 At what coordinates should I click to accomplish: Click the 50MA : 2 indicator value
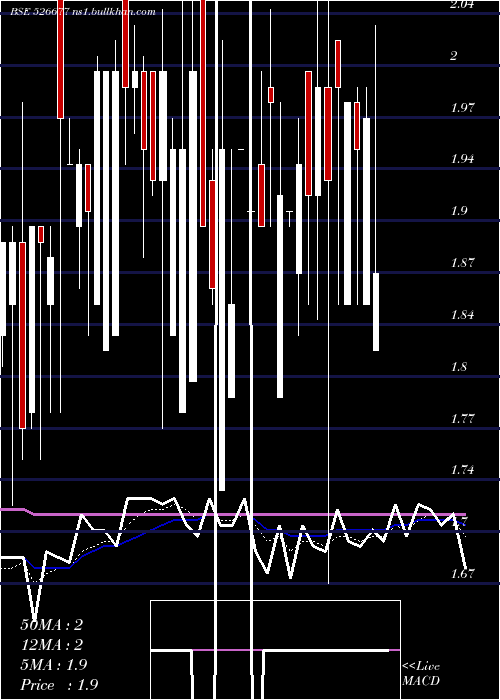[x=51, y=625]
